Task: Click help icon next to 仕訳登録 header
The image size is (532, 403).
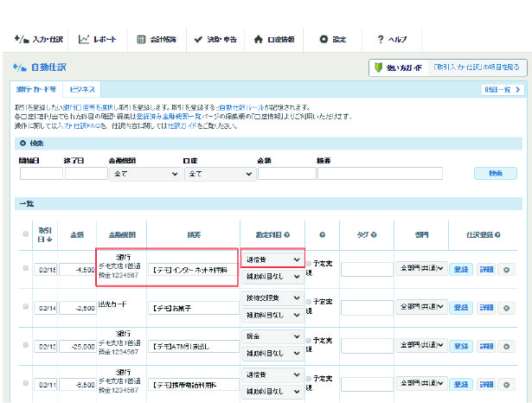Action: (497, 234)
